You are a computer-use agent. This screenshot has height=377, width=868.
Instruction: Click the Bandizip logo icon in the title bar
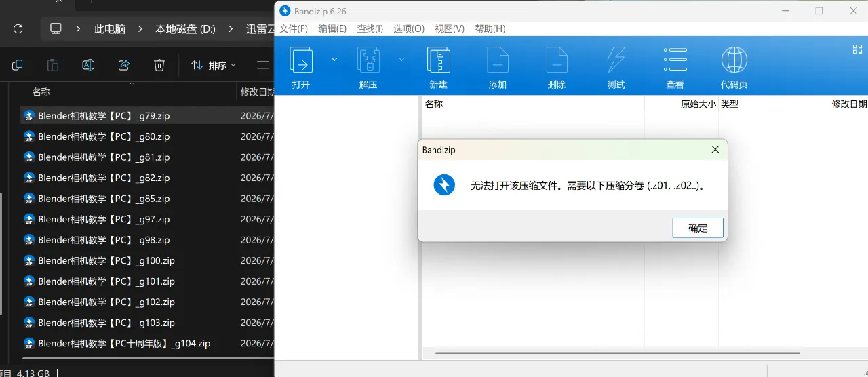[x=285, y=11]
